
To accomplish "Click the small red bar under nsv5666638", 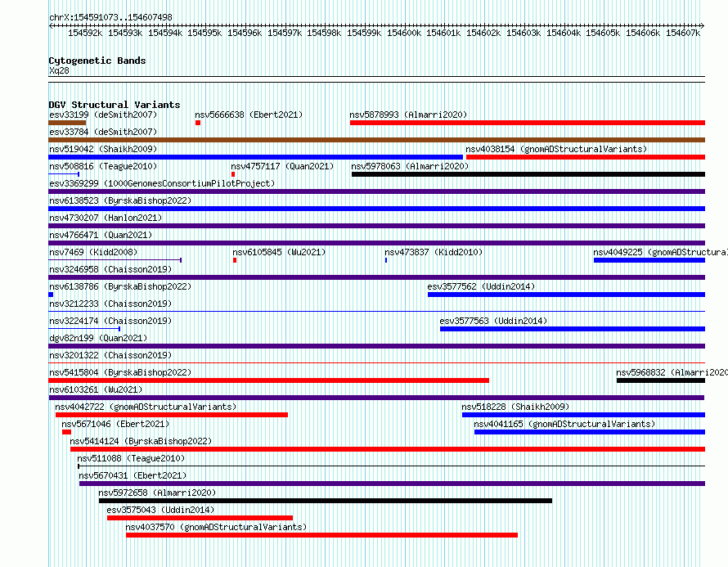I will (198, 123).
